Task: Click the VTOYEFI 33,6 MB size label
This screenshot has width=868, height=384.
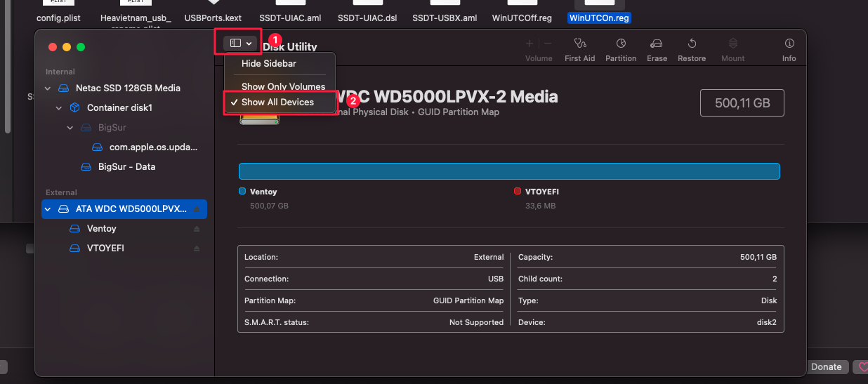Action: tap(540, 206)
